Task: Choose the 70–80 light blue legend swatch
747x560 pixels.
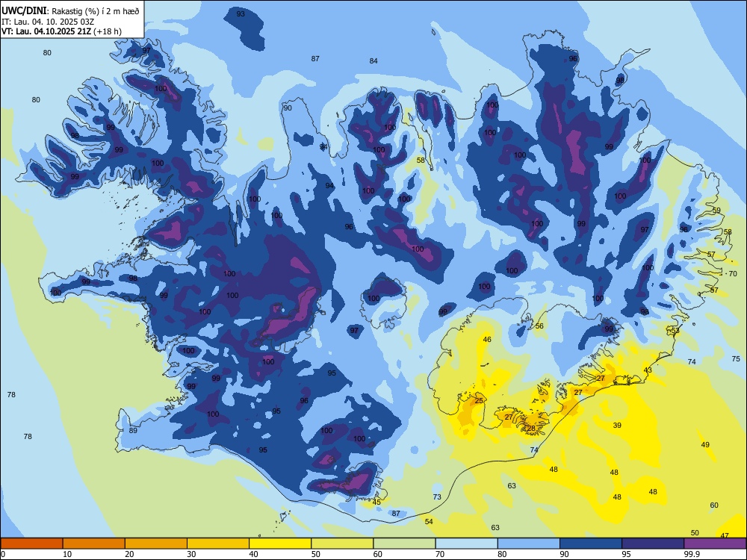Action: click(466, 544)
